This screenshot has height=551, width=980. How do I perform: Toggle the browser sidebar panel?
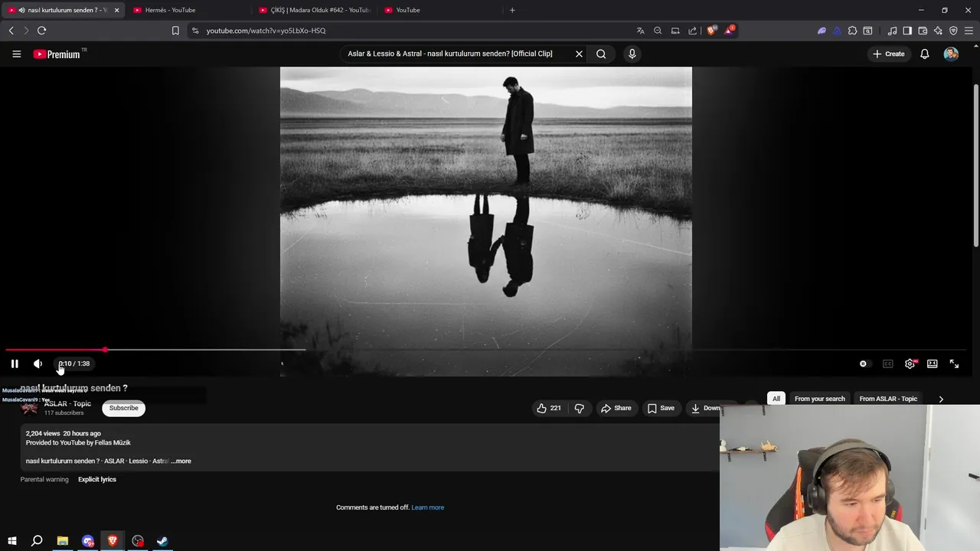coord(907,31)
